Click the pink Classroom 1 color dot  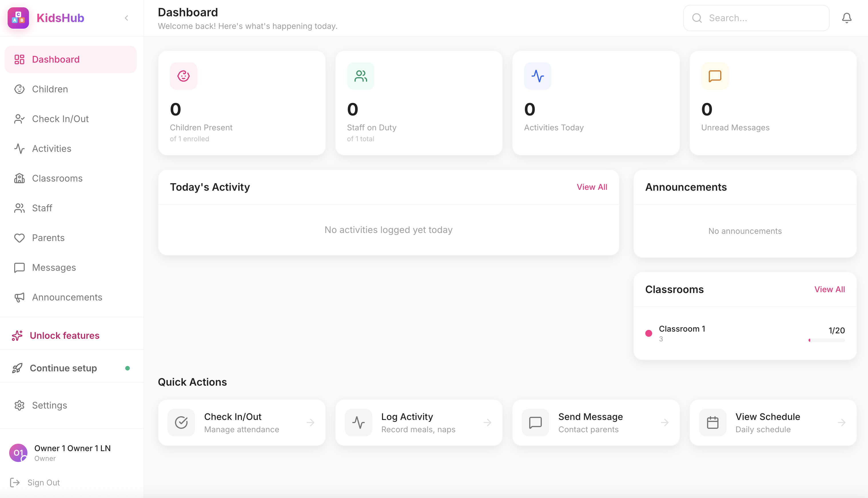tap(649, 334)
